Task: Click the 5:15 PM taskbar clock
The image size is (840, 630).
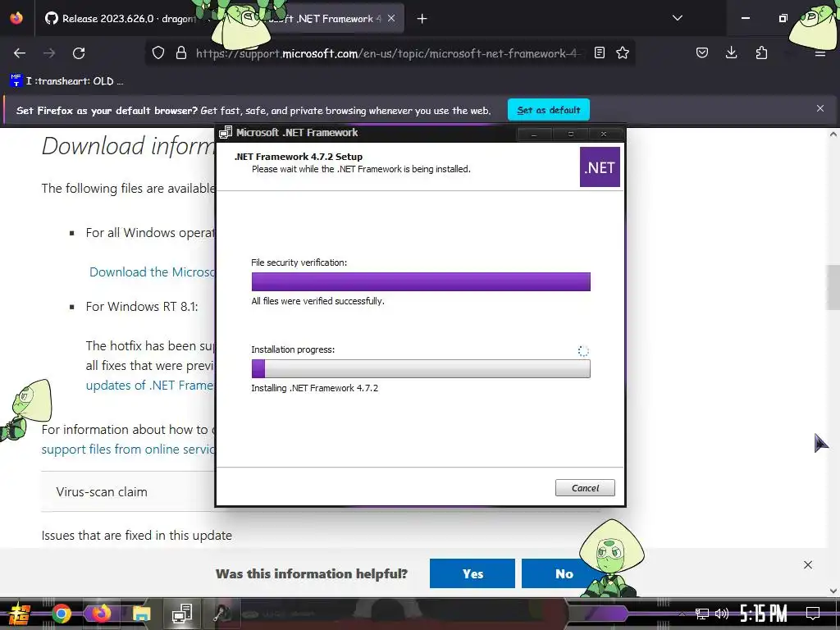Action: 763,614
